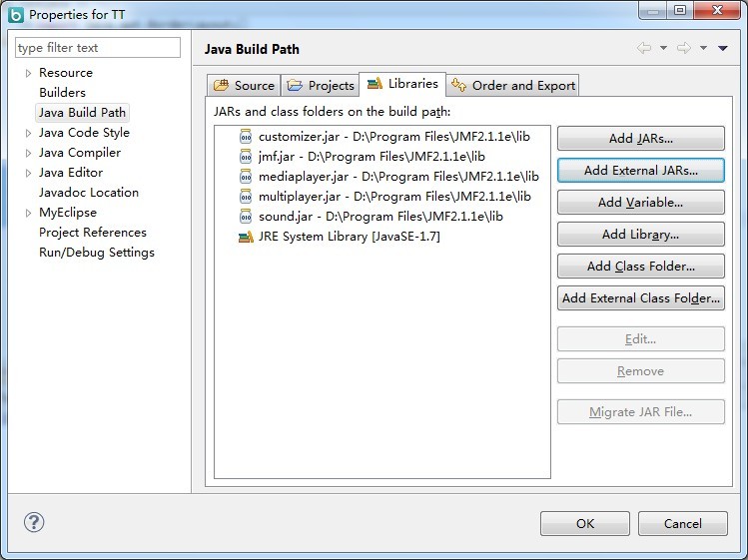Click Add External Class Folder... button
The width and height of the screenshot is (748, 560).
(x=641, y=298)
